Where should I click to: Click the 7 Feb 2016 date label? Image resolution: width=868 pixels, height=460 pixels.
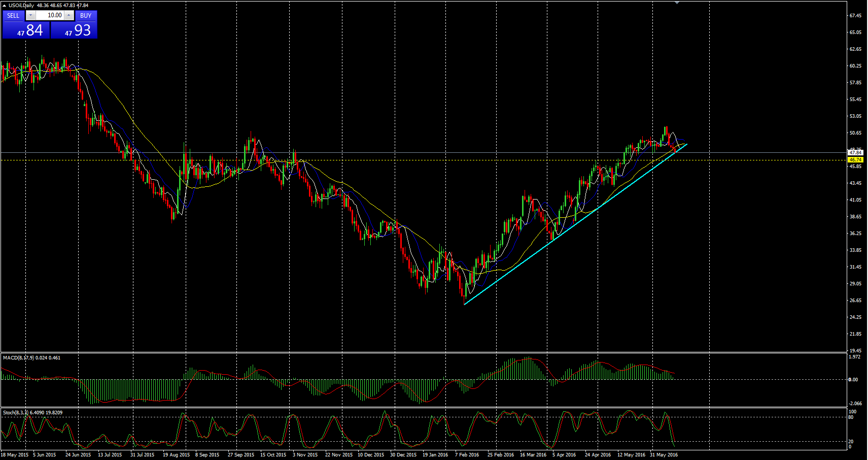467,455
